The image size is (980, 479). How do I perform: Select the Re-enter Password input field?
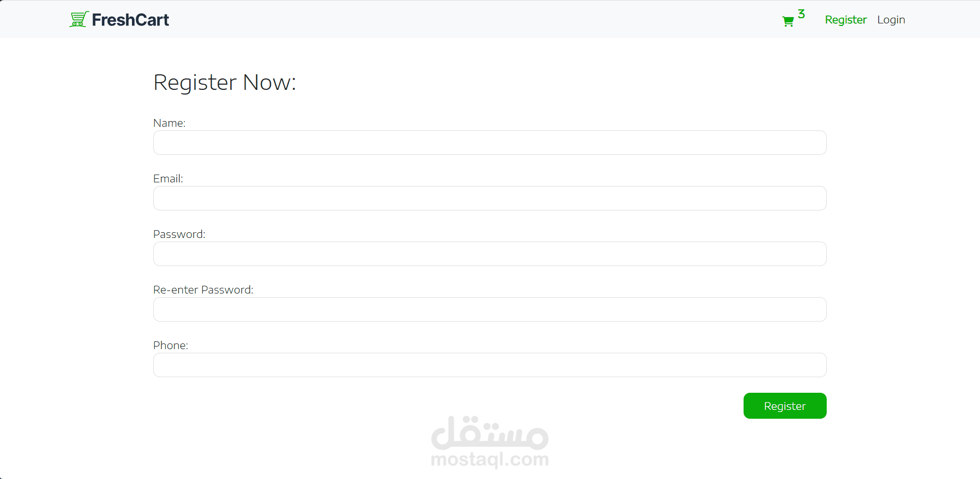(489, 310)
